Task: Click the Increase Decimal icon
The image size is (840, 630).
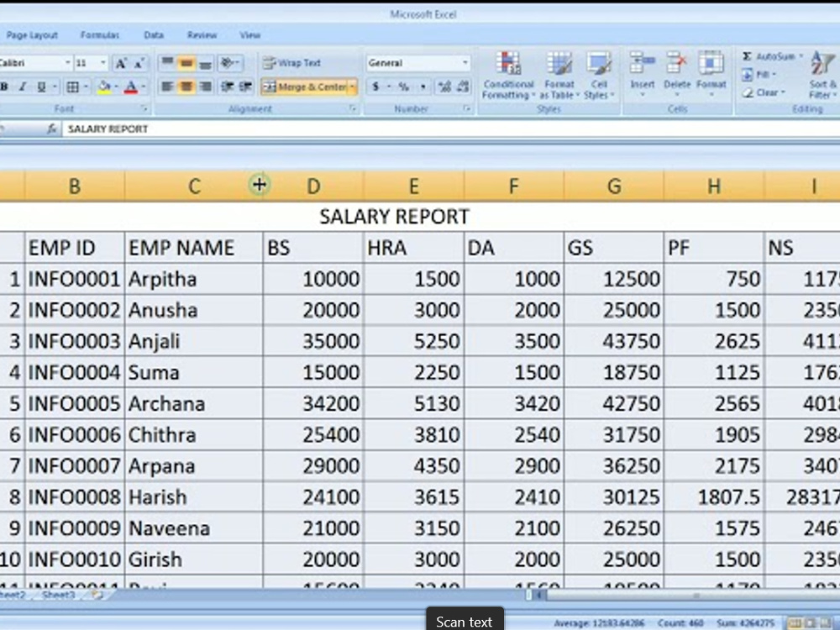Action: click(x=444, y=87)
